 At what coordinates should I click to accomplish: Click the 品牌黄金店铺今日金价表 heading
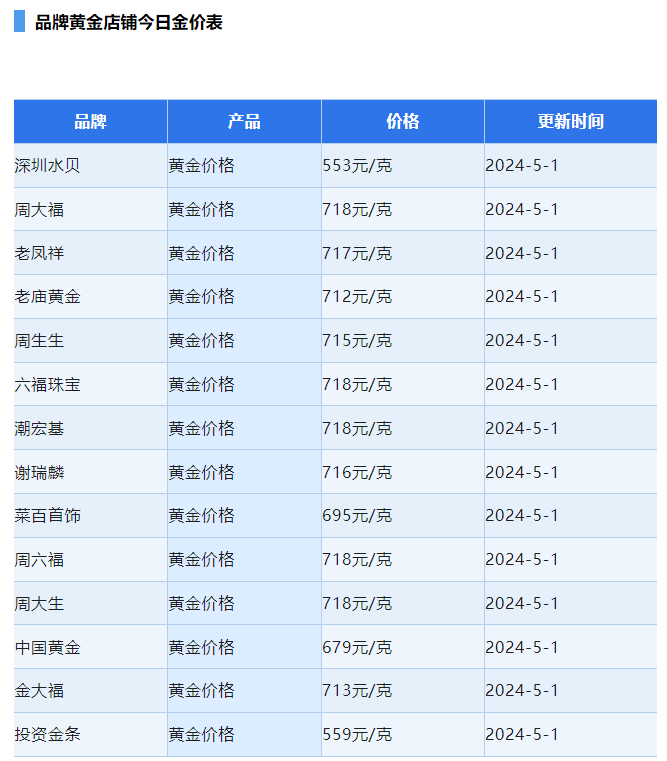tap(128, 22)
